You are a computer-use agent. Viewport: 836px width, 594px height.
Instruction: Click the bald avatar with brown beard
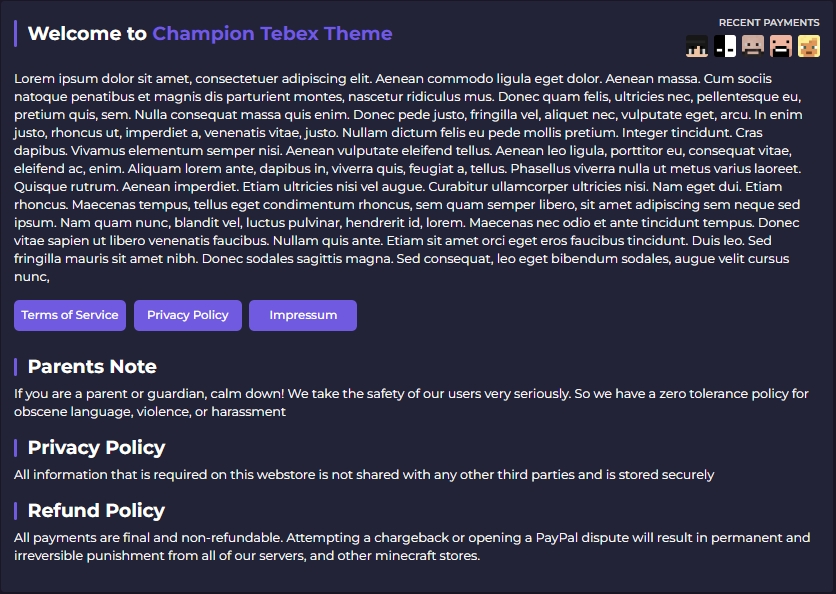click(x=753, y=45)
